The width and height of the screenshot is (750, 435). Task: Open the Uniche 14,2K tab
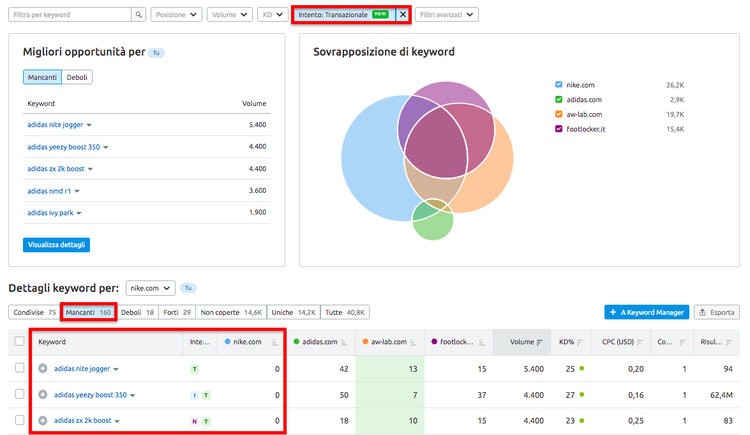(x=294, y=312)
